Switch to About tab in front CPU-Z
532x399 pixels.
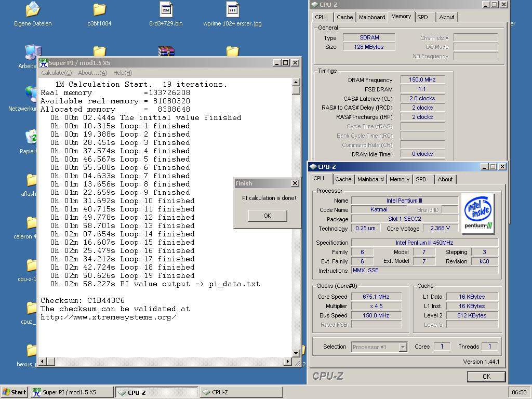(445, 179)
